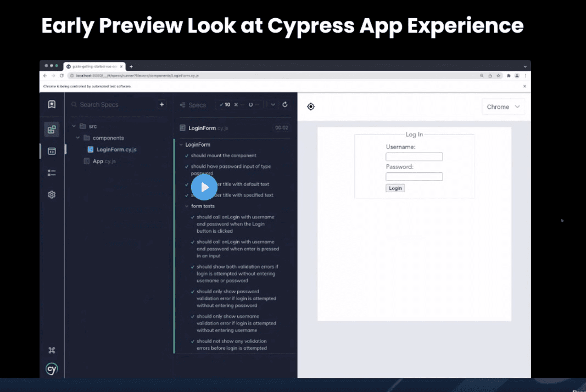Open test 'should only show password validation error'
Image resolution: width=586 pixels, height=392 pixels.
coord(236,298)
